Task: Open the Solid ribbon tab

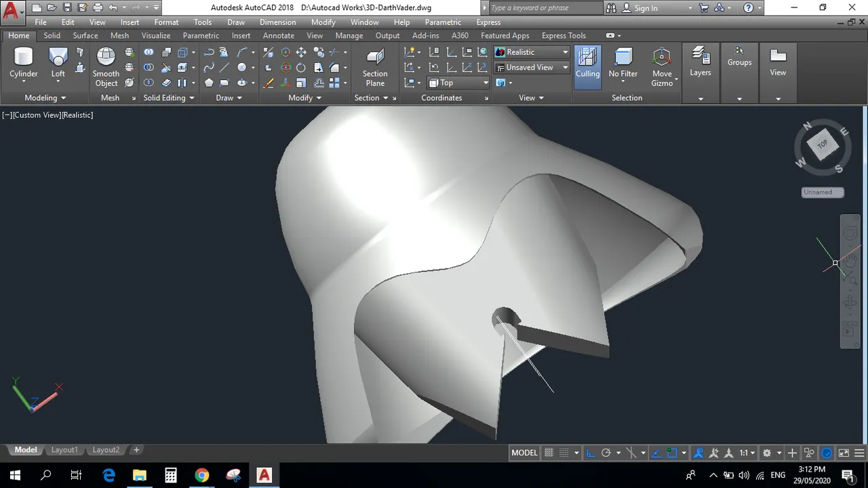Action: 52,35
